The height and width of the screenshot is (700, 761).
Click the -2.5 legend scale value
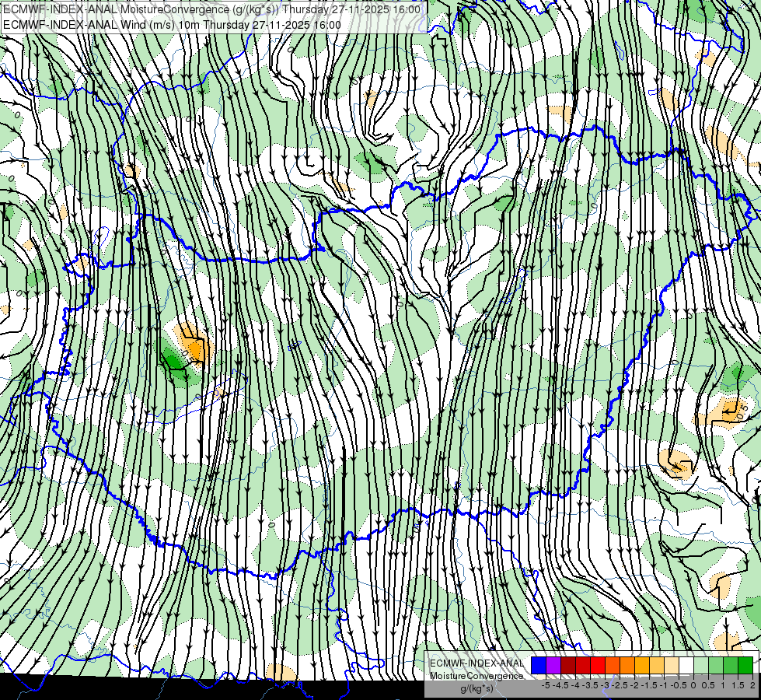point(620,685)
